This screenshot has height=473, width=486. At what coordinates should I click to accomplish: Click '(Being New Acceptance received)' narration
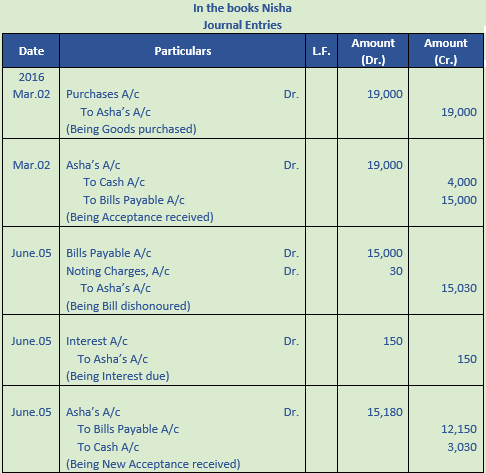click(x=153, y=464)
